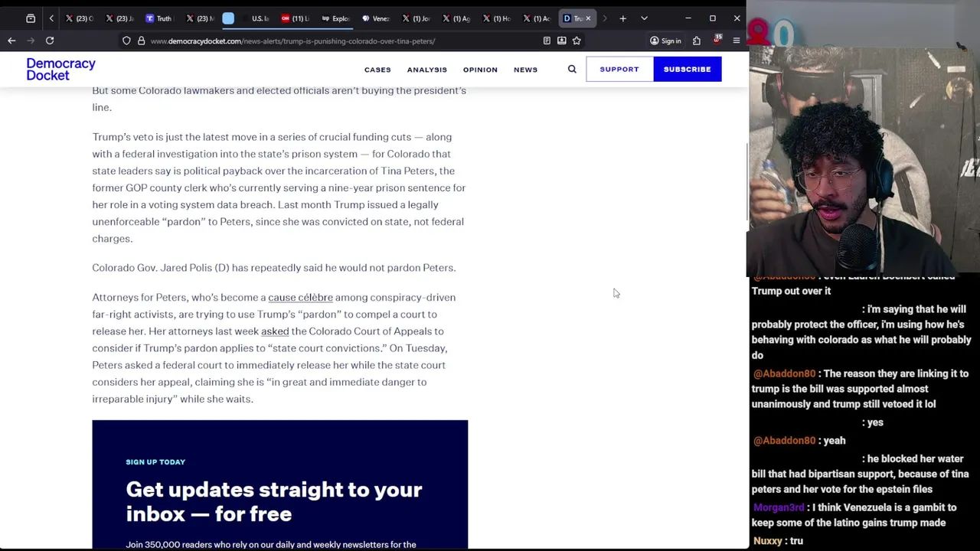
Task: Maximize the browser window
Action: (712, 18)
